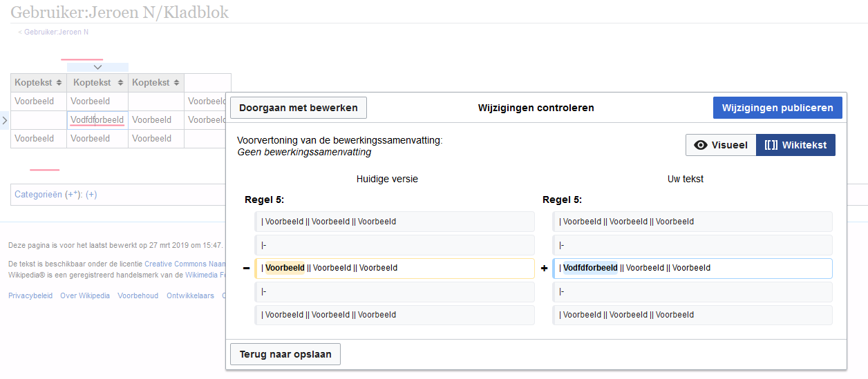Image resolution: width=868 pixels, height=379 pixels.
Task: Click highlighted Vodfdforbeeld text in diff
Action: 590,268
